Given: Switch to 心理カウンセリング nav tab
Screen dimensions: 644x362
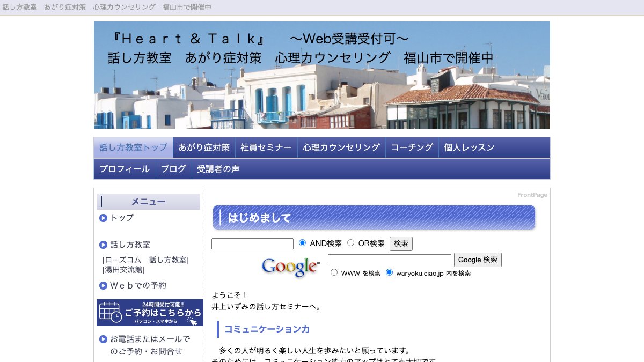Looking at the screenshot, I should [x=341, y=147].
